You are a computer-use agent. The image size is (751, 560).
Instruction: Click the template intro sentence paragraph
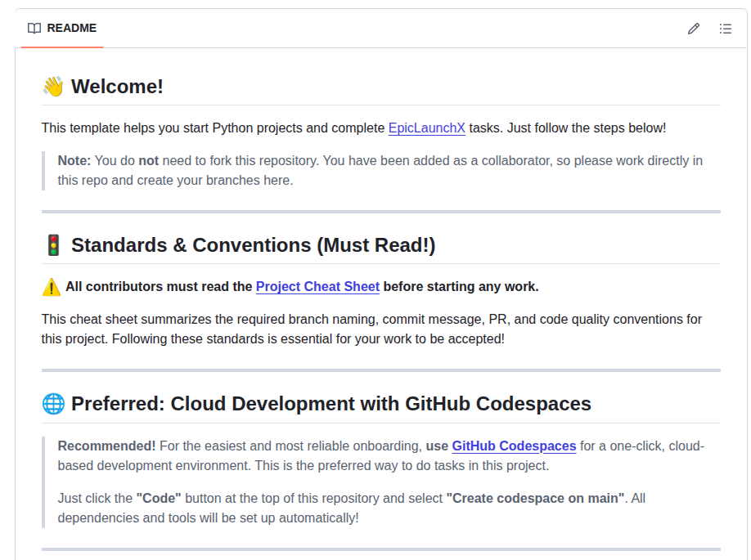click(x=353, y=128)
